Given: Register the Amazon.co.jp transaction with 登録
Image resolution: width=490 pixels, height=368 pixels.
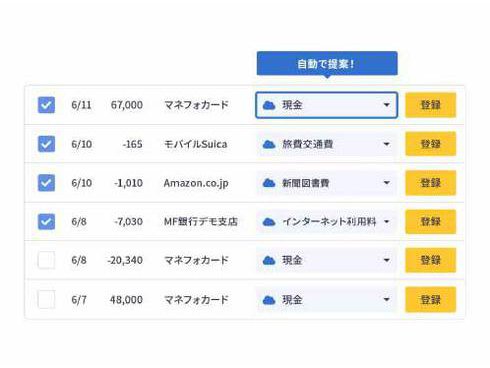Looking at the screenshot, I should [430, 183].
